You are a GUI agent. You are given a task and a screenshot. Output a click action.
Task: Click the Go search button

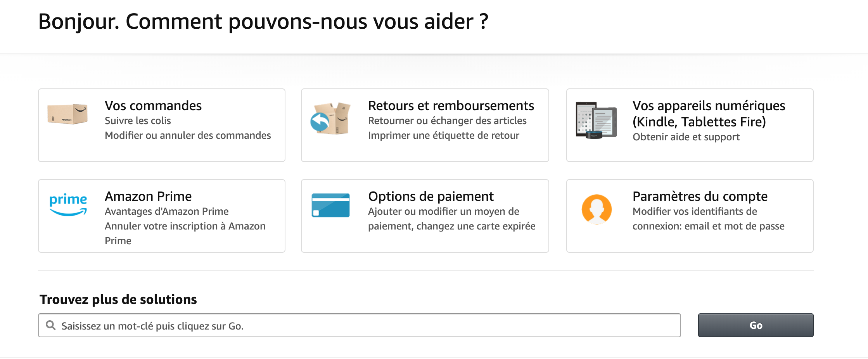[756, 325]
